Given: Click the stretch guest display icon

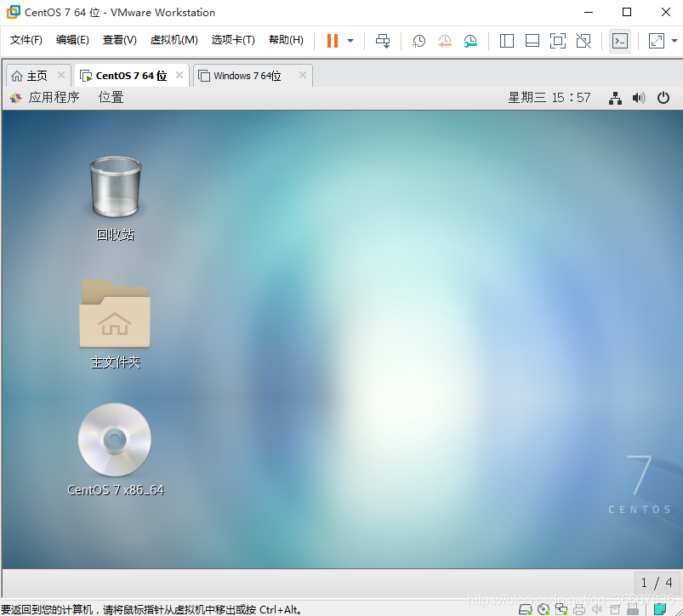Looking at the screenshot, I should coord(656,41).
